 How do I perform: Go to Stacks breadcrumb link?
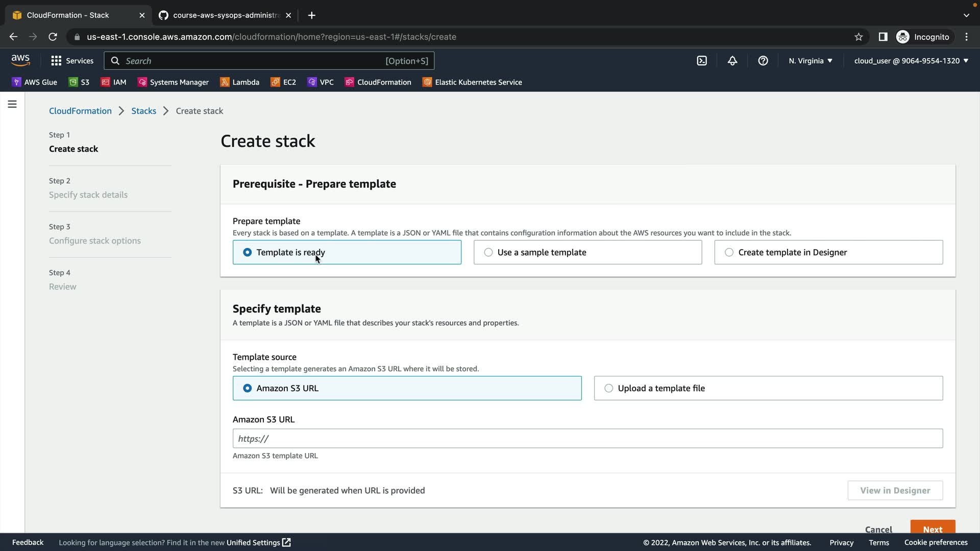pyautogui.click(x=143, y=111)
